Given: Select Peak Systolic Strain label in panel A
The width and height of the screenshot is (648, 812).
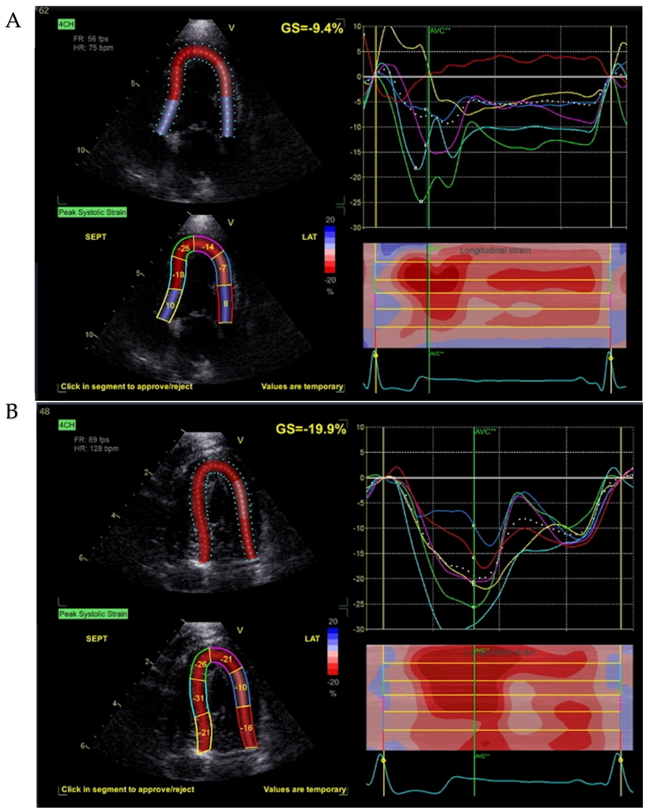Looking at the screenshot, I should pyautogui.click(x=92, y=212).
